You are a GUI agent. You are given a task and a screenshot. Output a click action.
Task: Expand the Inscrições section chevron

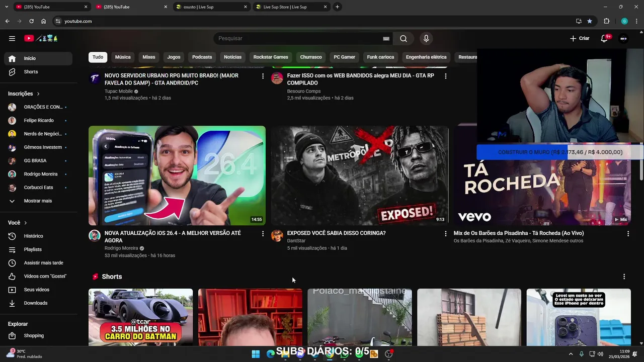tap(38, 94)
